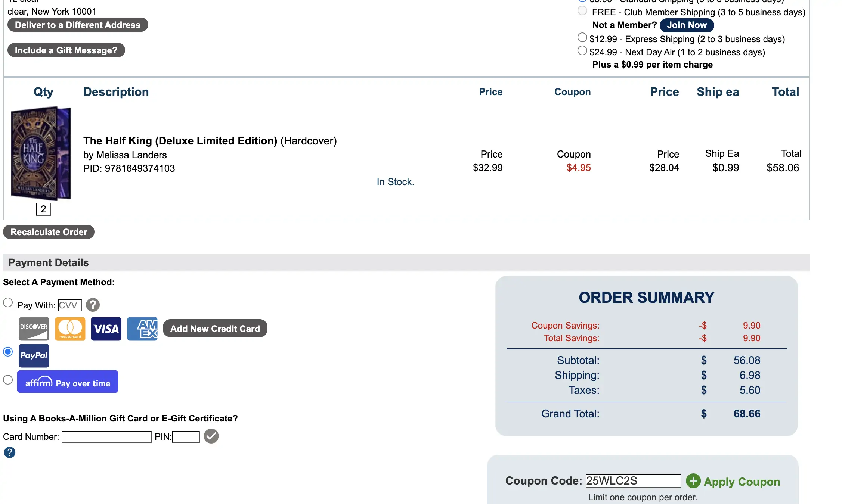Click Add New Credit Card button

pos(215,329)
